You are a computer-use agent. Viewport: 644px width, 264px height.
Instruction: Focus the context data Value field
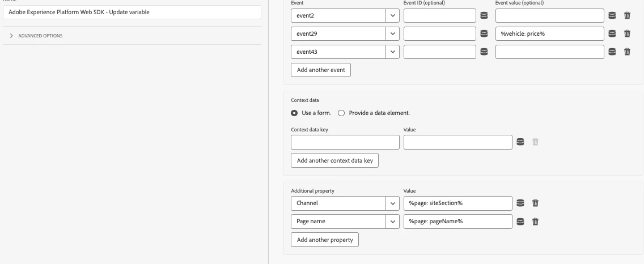(x=458, y=142)
